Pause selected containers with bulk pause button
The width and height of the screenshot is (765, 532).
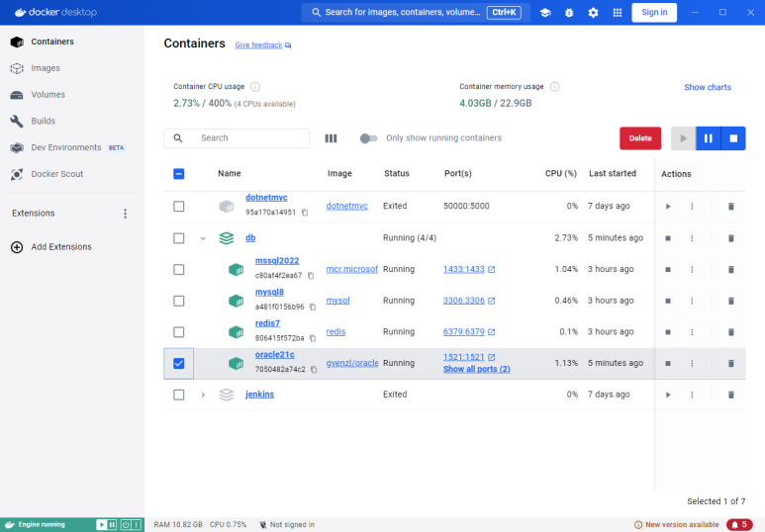pyautogui.click(x=708, y=138)
